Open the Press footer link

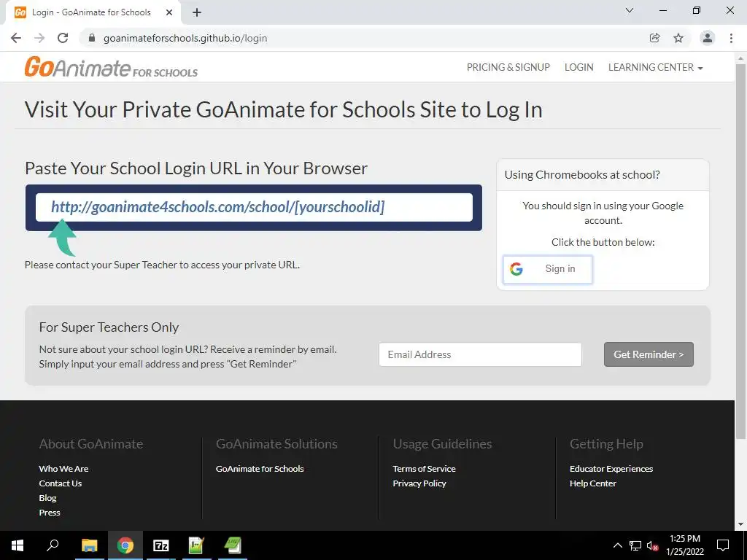tap(50, 513)
